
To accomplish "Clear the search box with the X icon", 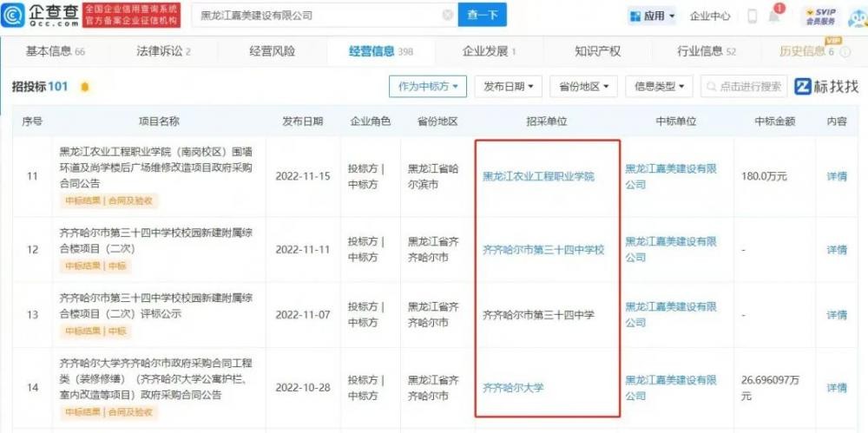I will pos(447,16).
